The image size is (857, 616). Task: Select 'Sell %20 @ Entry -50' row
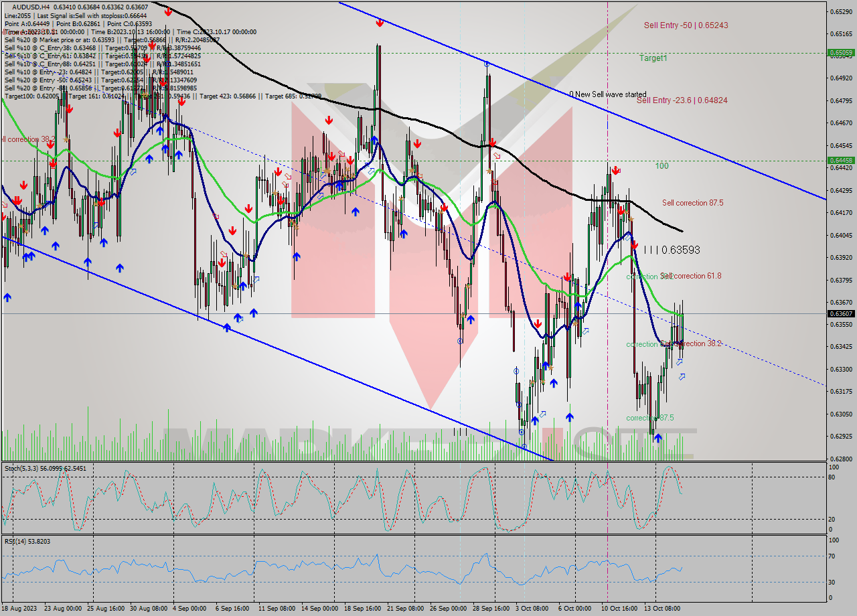(100, 80)
